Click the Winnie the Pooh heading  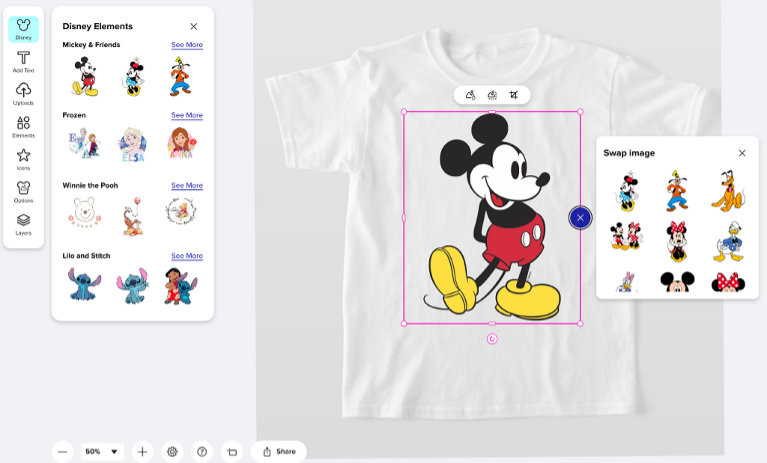click(x=90, y=185)
